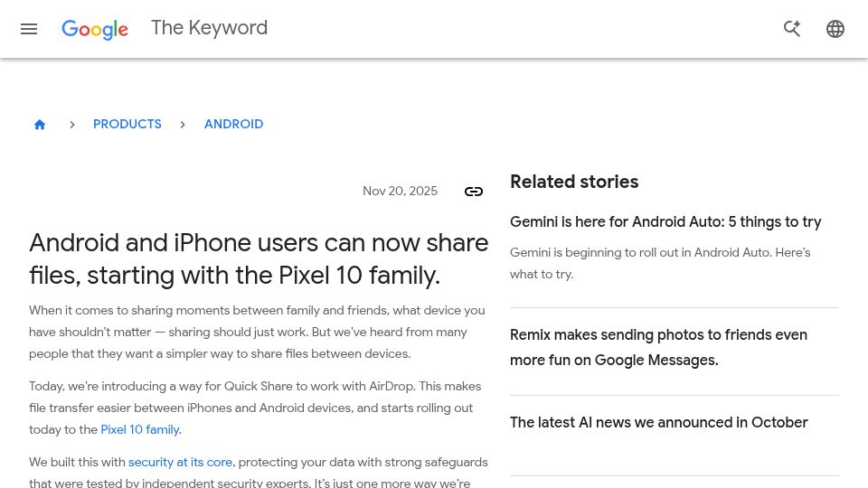
Task: Click the Nov 20, 2025 date text
Action: (x=400, y=191)
